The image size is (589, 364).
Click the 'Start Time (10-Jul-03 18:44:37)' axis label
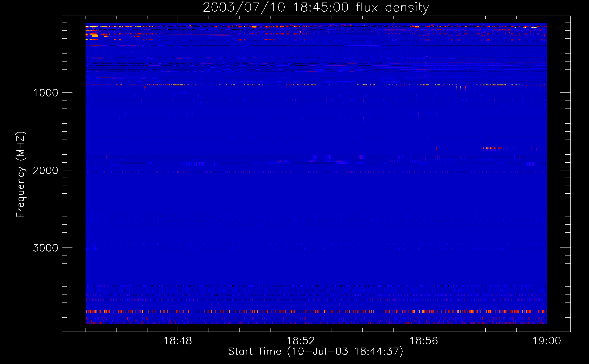[x=316, y=352]
